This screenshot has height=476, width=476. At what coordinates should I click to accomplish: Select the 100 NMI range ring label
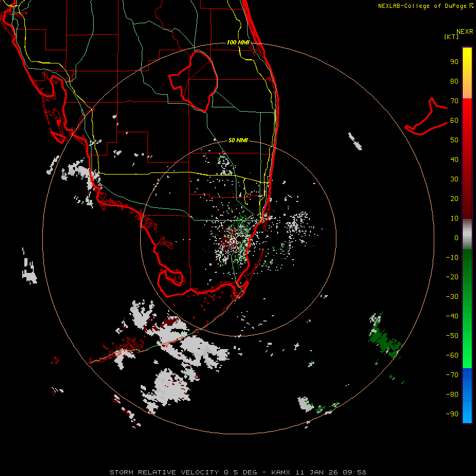[238, 42]
